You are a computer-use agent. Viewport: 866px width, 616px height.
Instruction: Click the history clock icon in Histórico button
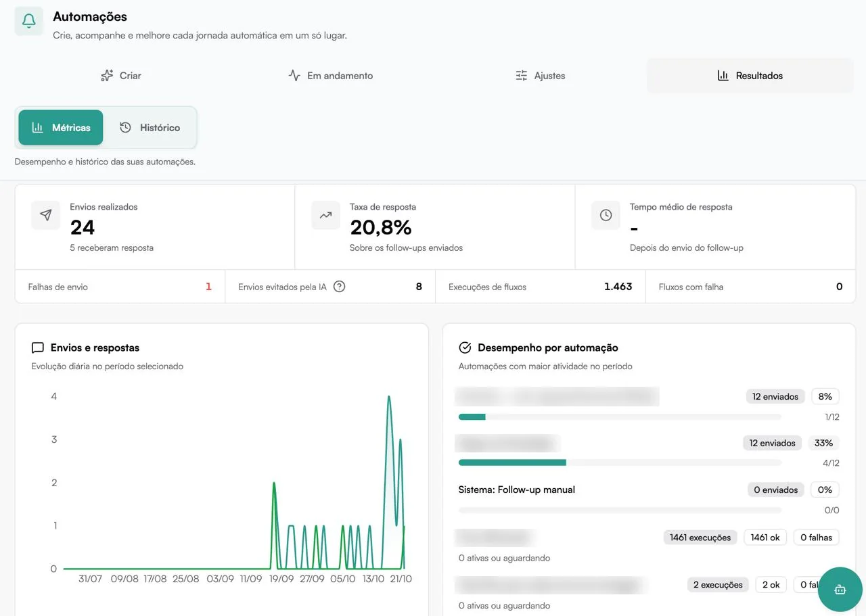coord(125,128)
